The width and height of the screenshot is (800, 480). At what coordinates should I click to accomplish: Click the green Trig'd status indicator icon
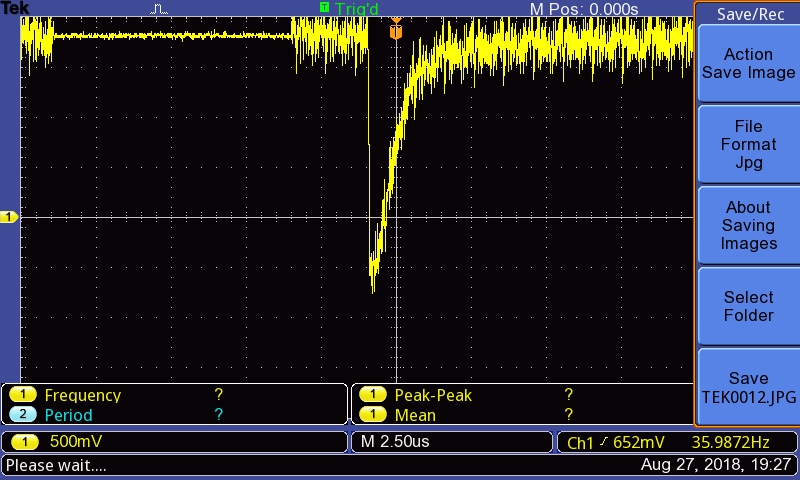324,7
